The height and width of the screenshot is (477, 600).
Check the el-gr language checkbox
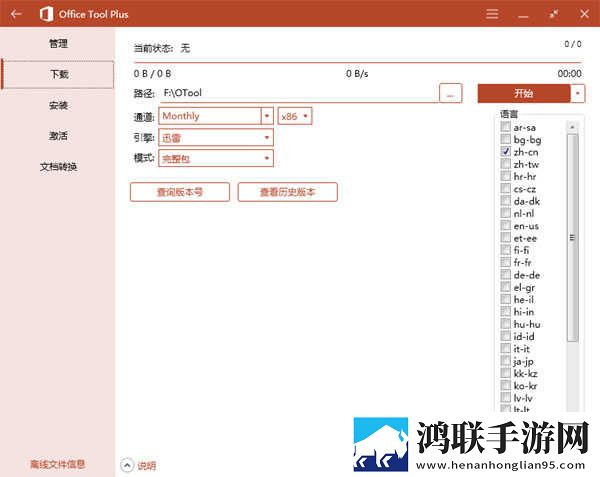[x=505, y=287]
